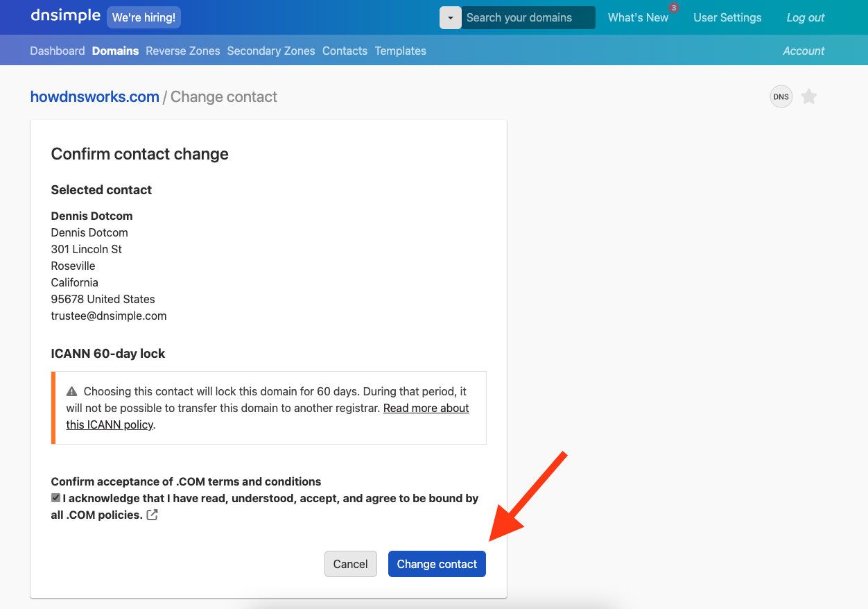Viewport: 868px width, 609px height.
Task: Open the Templates tab
Action: 401,51
